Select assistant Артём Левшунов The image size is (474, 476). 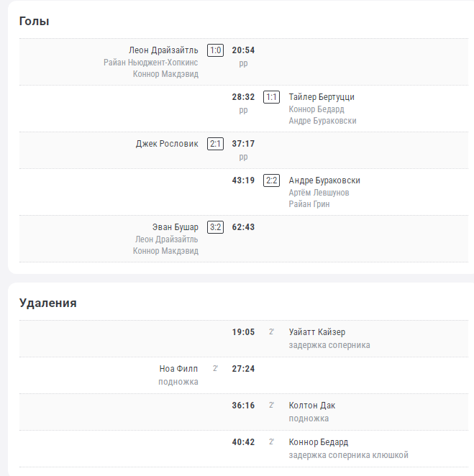tap(319, 193)
